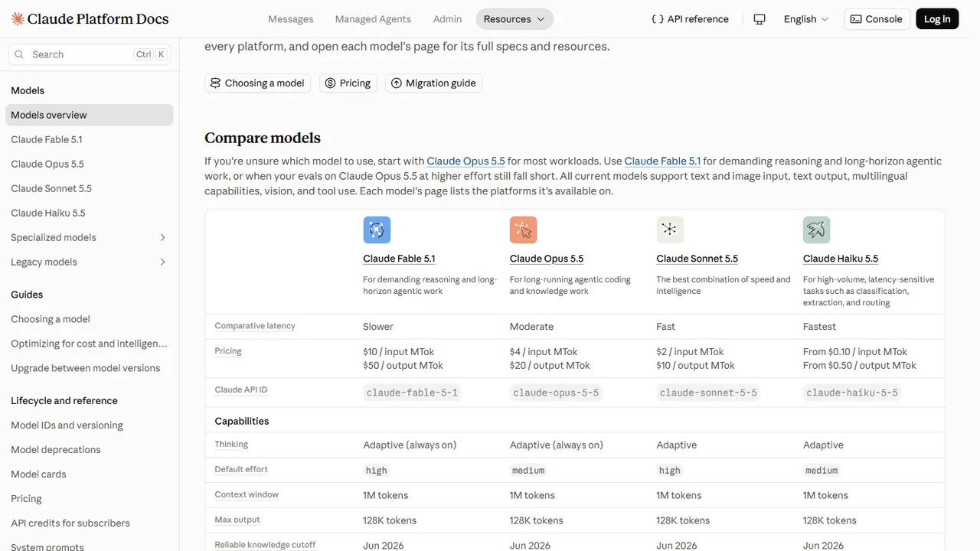This screenshot has height=551, width=980.
Task: Click the Claude Opus 5.5 orange model icon
Action: [524, 230]
